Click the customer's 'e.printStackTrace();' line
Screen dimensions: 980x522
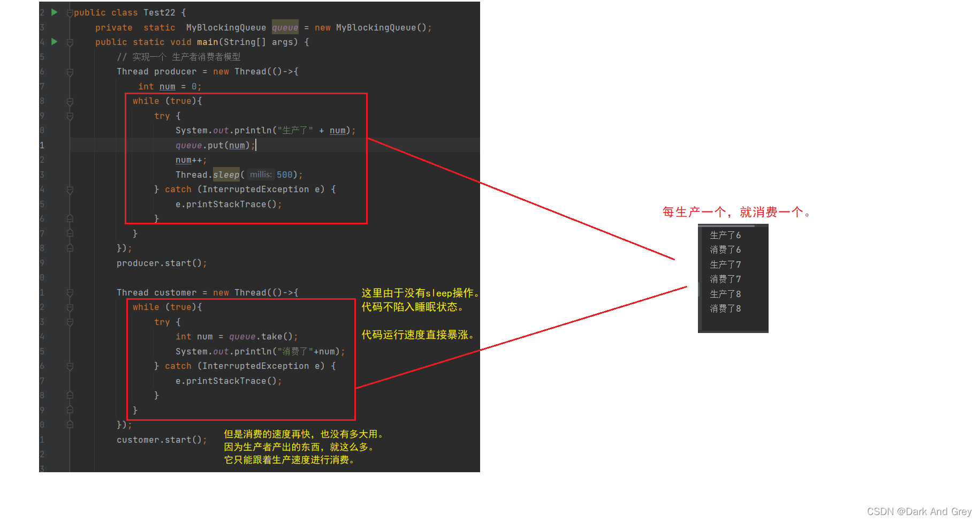229,381
